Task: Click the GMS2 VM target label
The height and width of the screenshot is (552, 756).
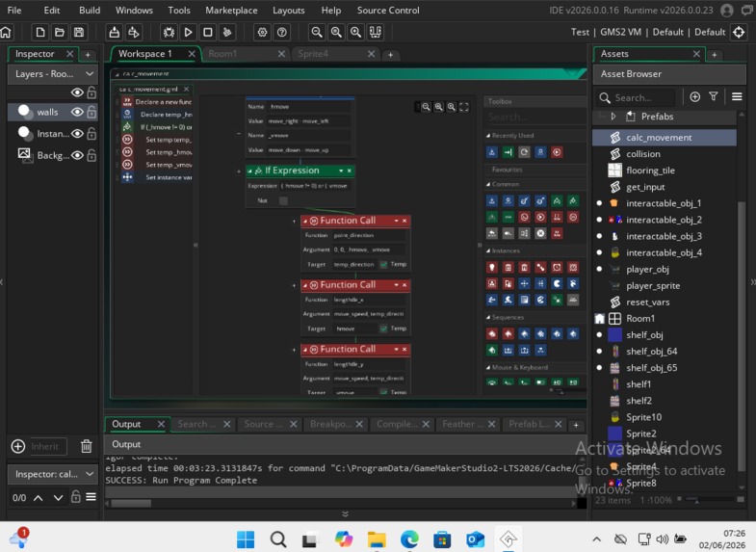Action: coord(620,32)
